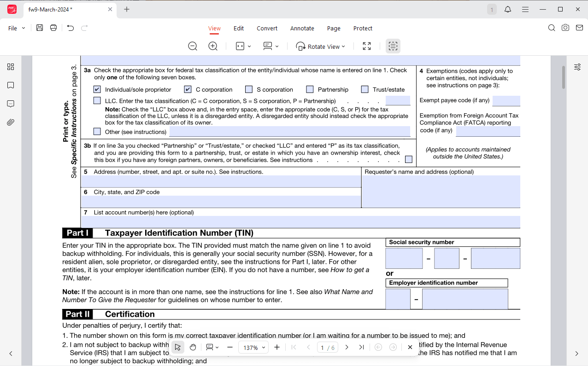The image size is (588, 366).
Task: Open the comments panel icon
Action: (x=11, y=104)
